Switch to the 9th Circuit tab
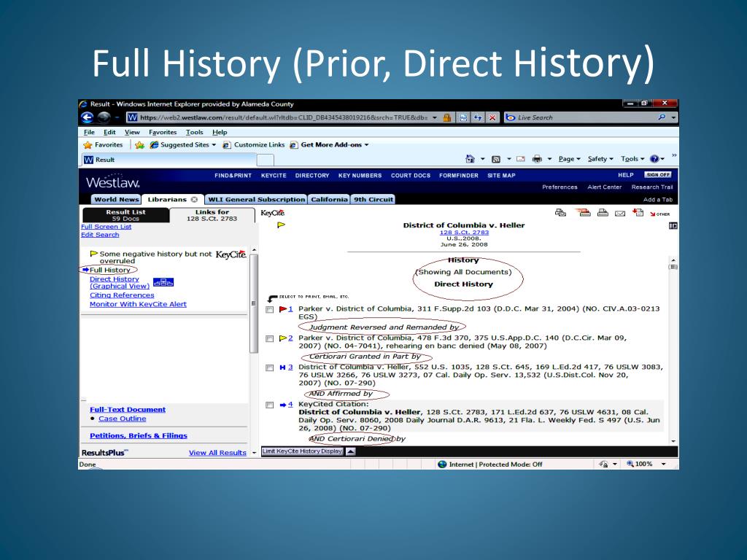This screenshot has height=560, width=747. [373, 200]
